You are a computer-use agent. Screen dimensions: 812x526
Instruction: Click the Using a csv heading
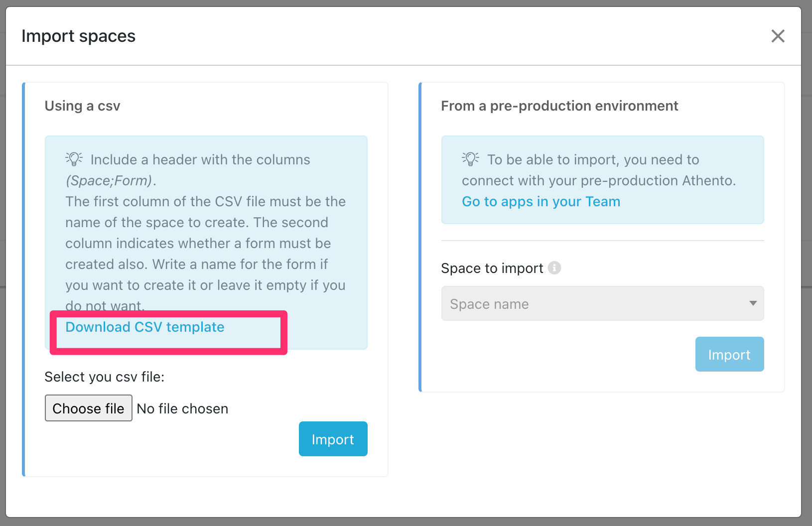[83, 106]
